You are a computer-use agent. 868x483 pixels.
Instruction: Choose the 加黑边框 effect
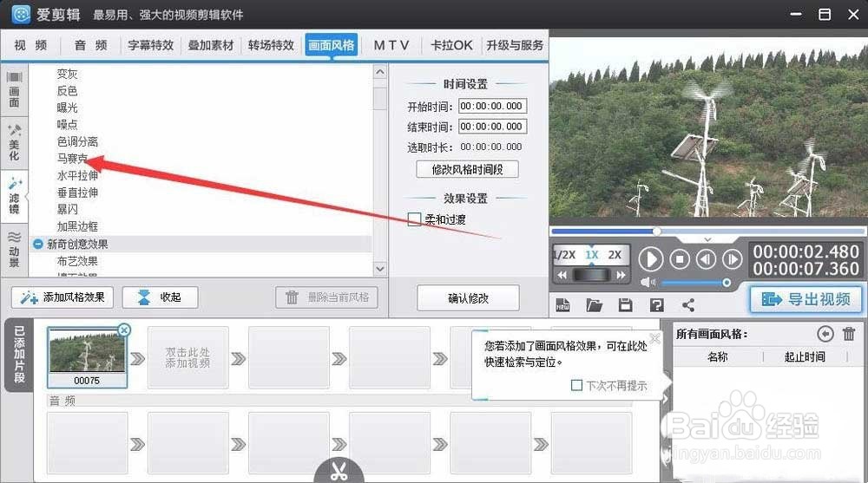pyautogui.click(x=77, y=227)
